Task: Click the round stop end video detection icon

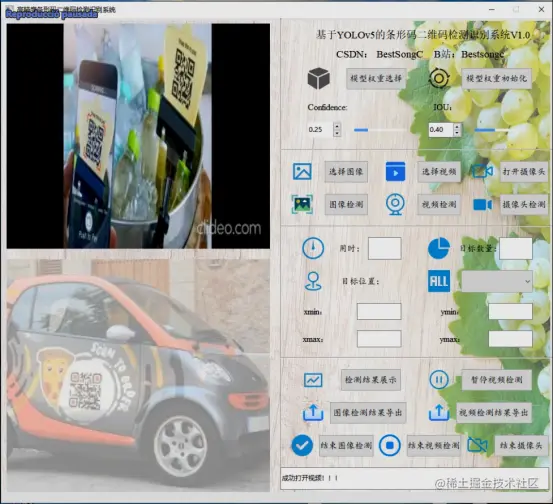Action: coord(389,445)
